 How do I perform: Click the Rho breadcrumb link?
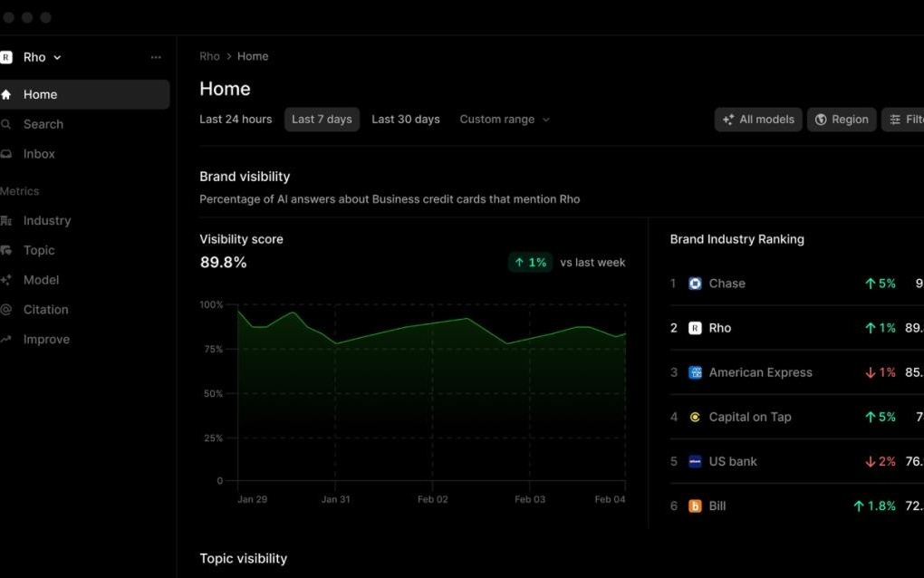209,56
